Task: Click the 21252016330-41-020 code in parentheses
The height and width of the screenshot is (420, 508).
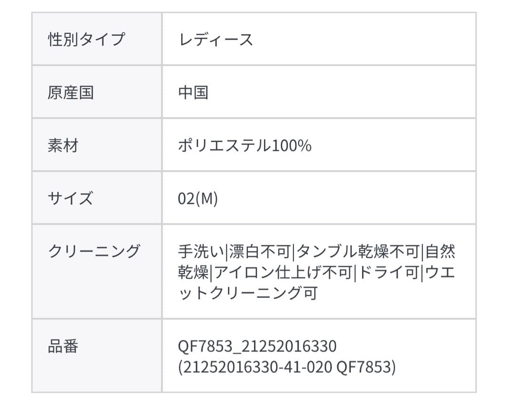Action: [257, 367]
